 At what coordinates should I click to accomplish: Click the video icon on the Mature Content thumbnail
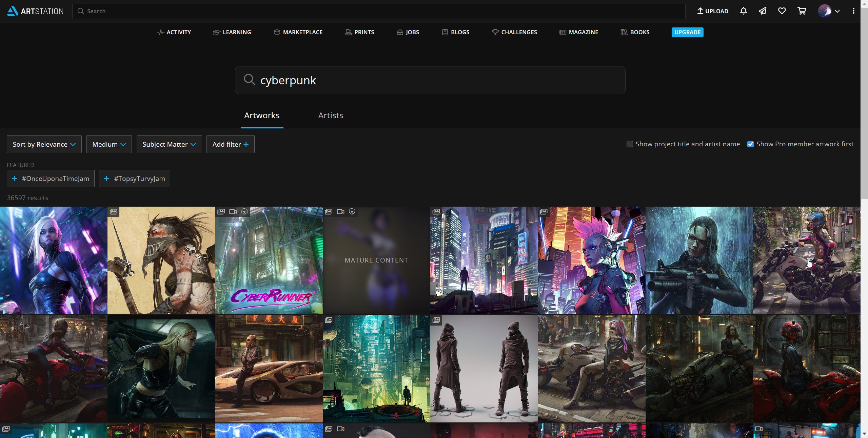coord(340,212)
